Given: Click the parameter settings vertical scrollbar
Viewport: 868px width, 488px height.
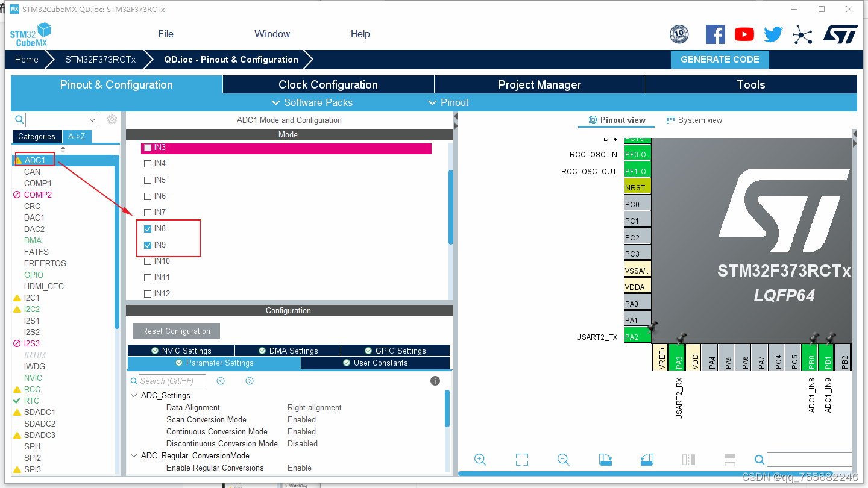Looking at the screenshot, I should coord(447,408).
